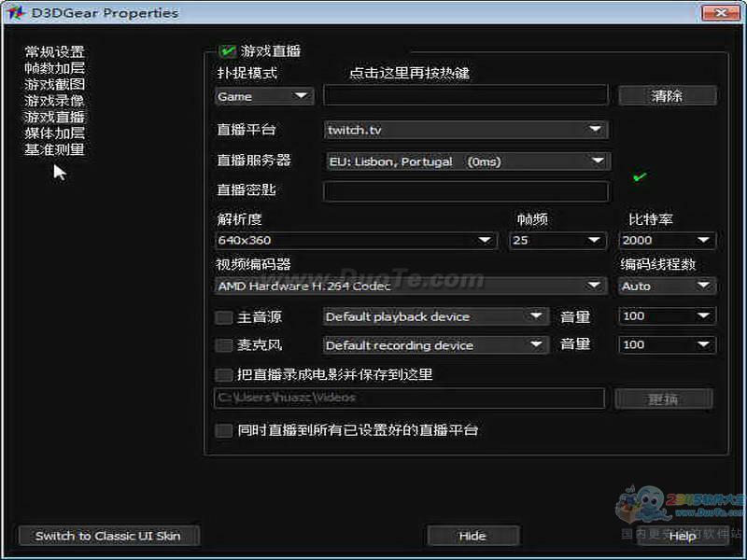The height and width of the screenshot is (560, 747).
Task: Open 主音源 volume 100 dropdown
Action: click(667, 316)
